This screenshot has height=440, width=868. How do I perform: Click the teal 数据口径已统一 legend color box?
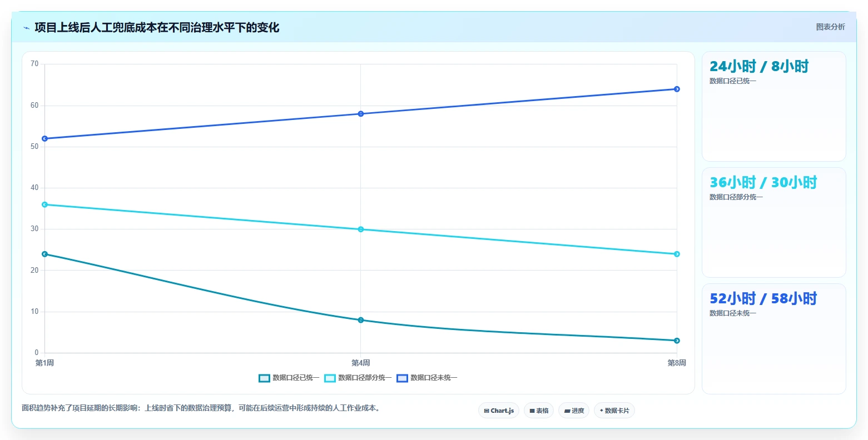coord(264,378)
